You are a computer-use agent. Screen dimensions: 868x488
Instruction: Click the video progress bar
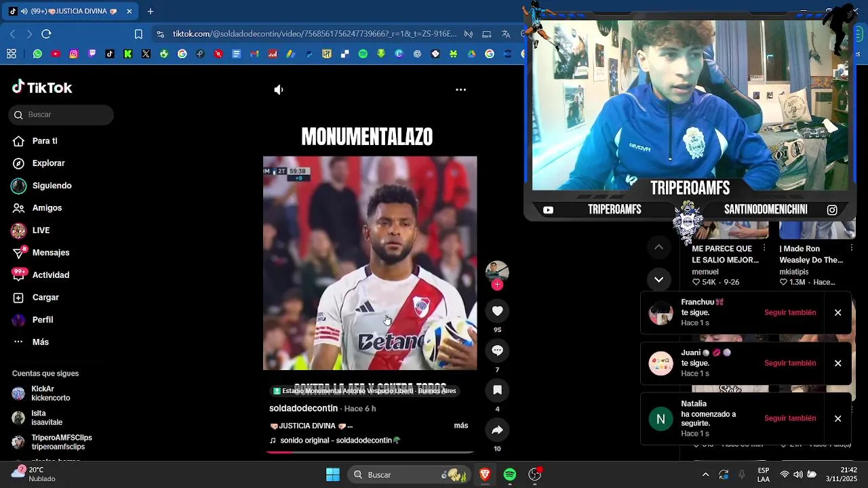[370, 452]
